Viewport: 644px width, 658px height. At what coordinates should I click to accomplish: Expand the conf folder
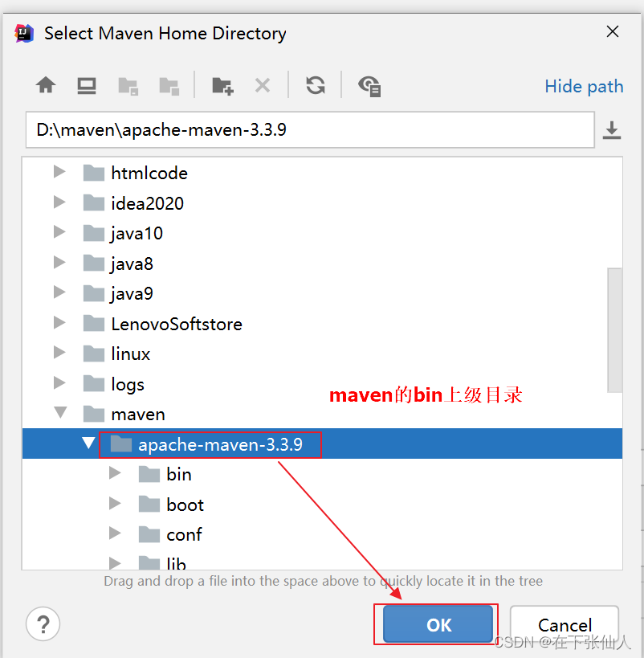coord(115,533)
